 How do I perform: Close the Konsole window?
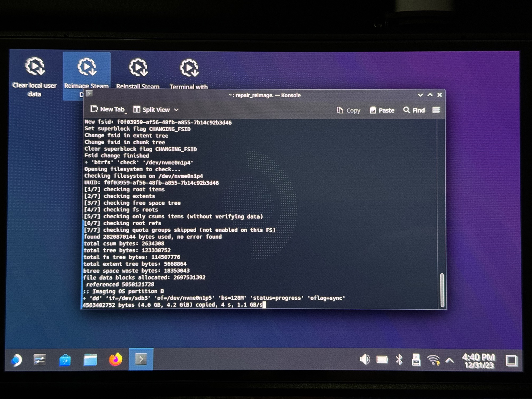440,95
